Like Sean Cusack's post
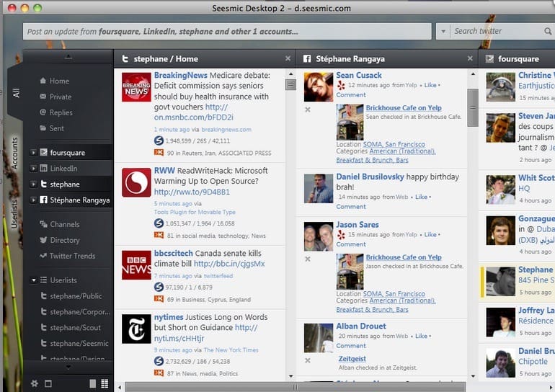Image resolution: width=555 pixels, height=392 pixels. (430, 85)
